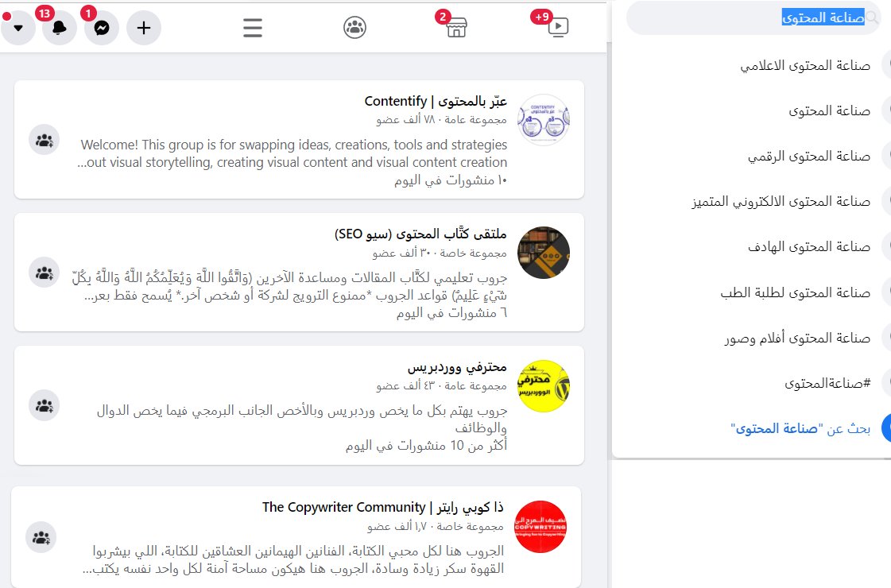This screenshot has width=891, height=588.
Task: Open the yellow محترفي ووردبريس avatar
Action: click(543, 385)
